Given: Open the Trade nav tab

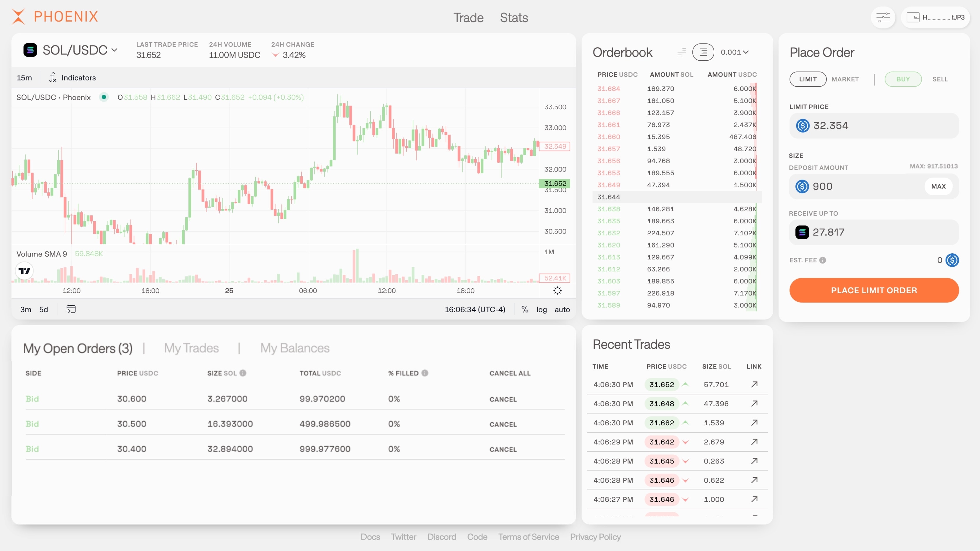Looking at the screenshot, I should (468, 17).
